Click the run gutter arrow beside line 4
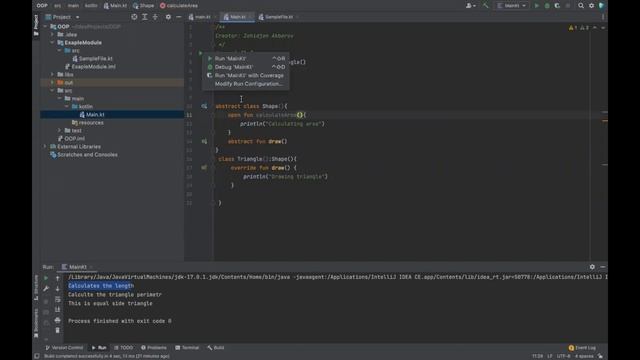The image size is (640, 360). [200, 53]
